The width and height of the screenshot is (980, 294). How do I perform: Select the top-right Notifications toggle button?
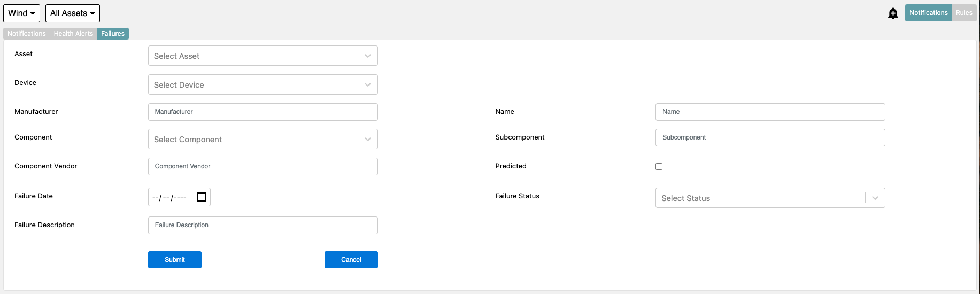coord(928,13)
